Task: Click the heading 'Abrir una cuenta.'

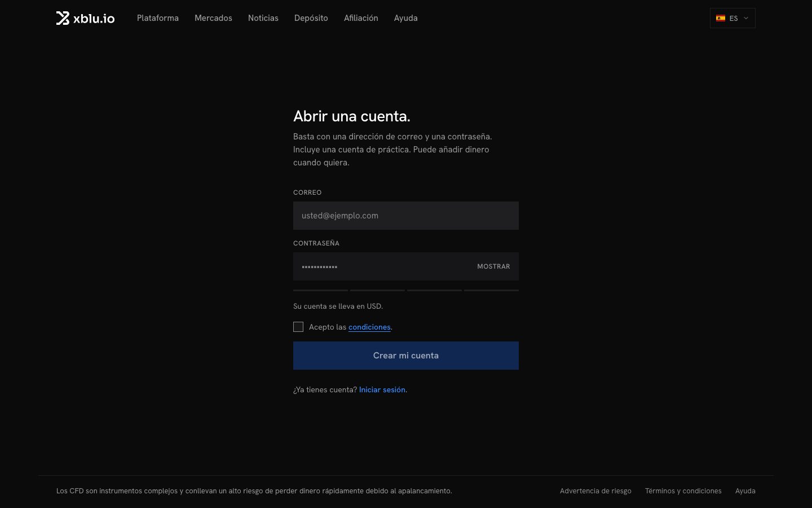Action: pyautogui.click(x=352, y=116)
